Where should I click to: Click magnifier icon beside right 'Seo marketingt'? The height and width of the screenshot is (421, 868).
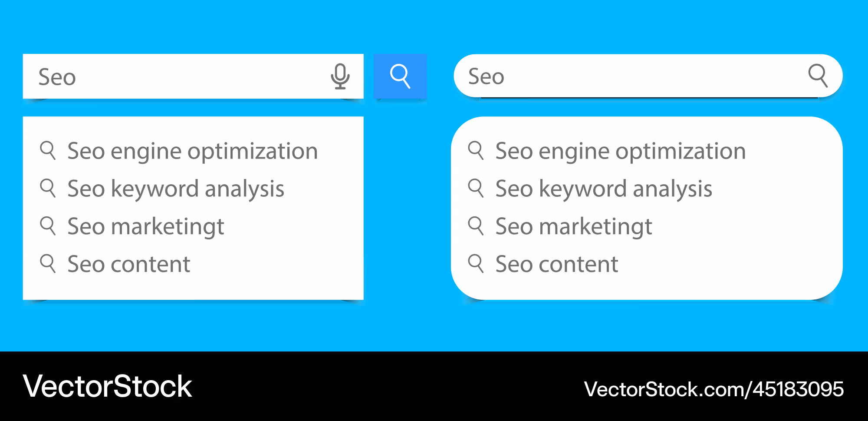[x=476, y=226]
